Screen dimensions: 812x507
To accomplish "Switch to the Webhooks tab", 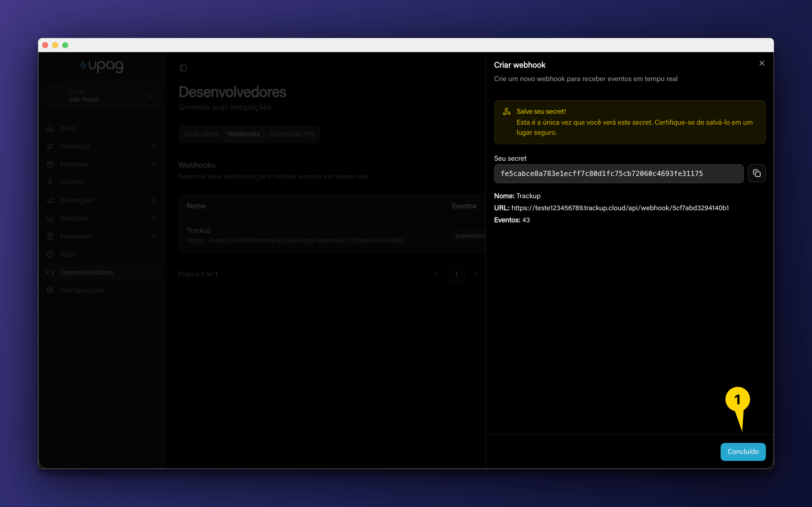I will 243,134.
